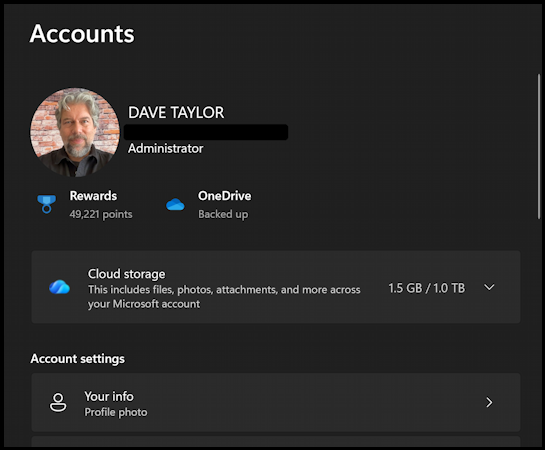
Task: Open Your info arrow chevron
Action: point(489,402)
